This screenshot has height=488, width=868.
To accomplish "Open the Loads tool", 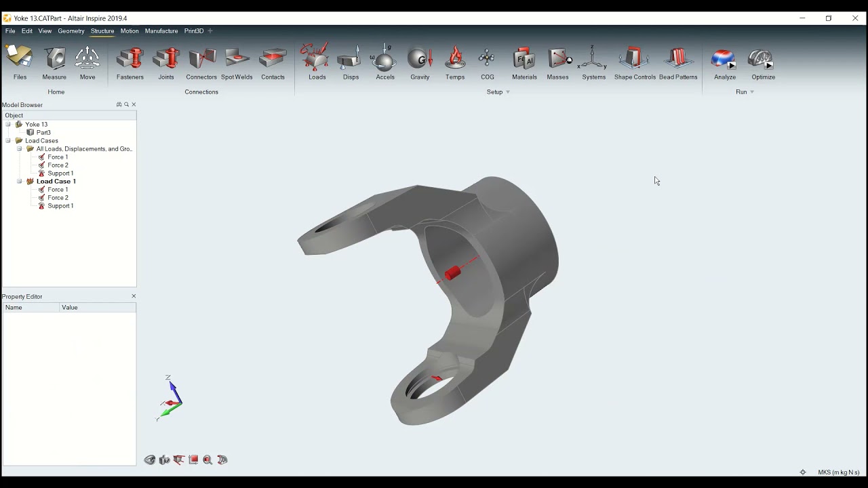I will (317, 62).
